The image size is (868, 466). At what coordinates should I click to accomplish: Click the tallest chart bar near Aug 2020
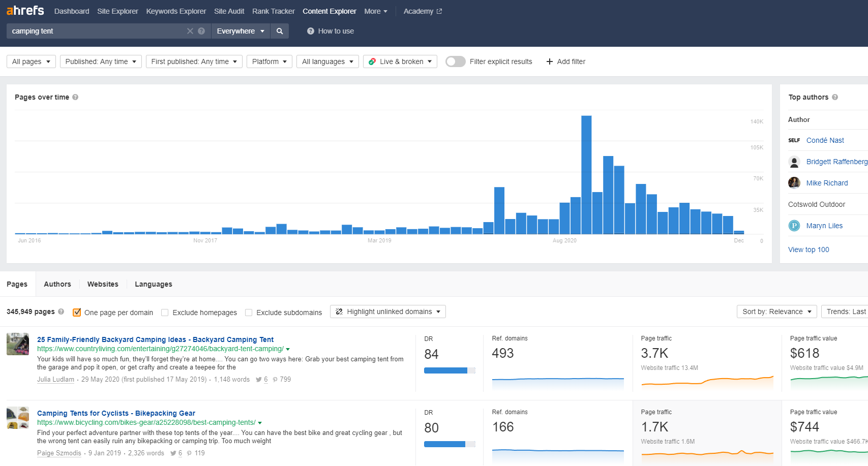[586, 175]
